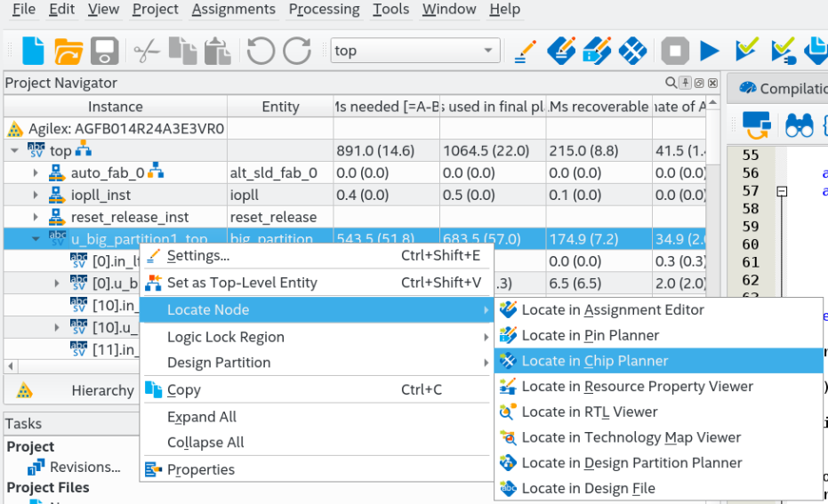Open the revision dropdown showing top

[x=415, y=51]
